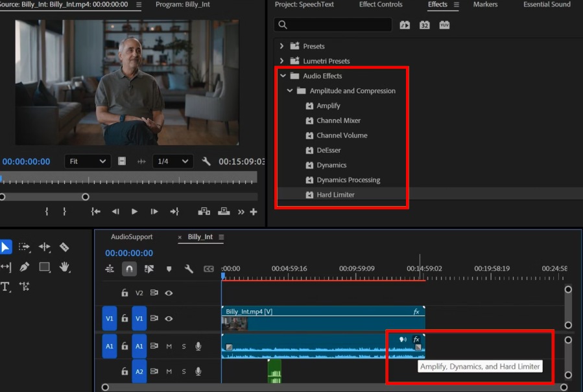583x392 pixels.
Task: Open the Fit zoom level dropdown
Action: pyautogui.click(x=87, y=161)
